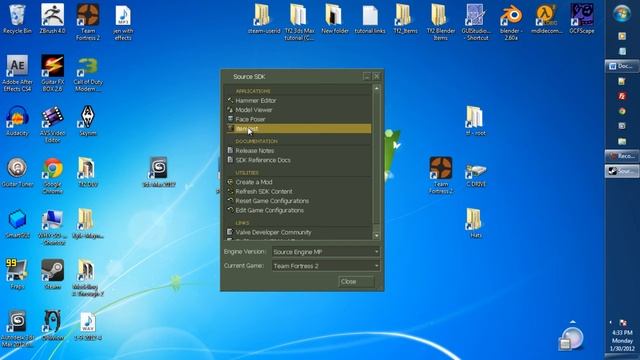Screen dimensions: 640x360
Task: Open Release Notes documentation
Action: 299,151
